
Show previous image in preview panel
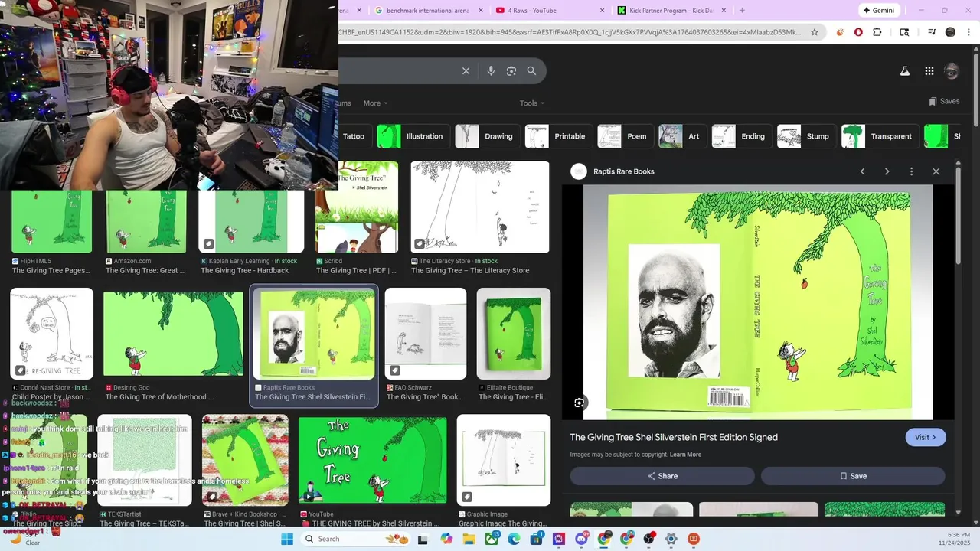(x=863, y=171)
